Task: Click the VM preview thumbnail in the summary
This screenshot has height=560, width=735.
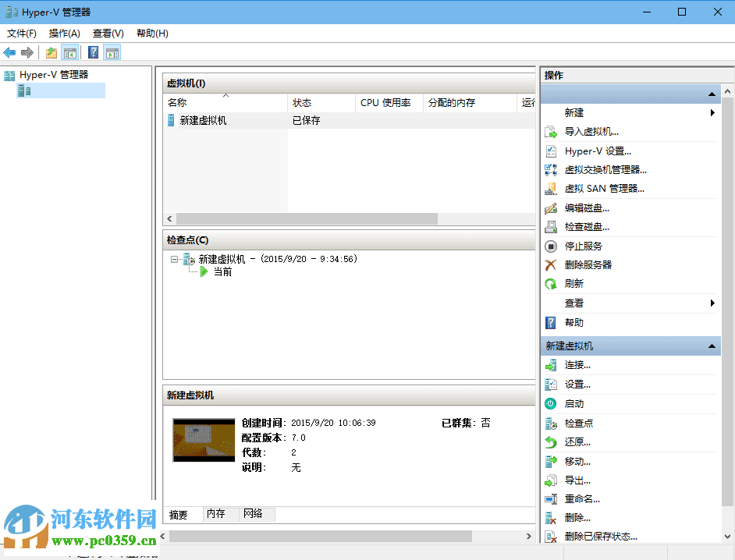Action: coord(204,440)
